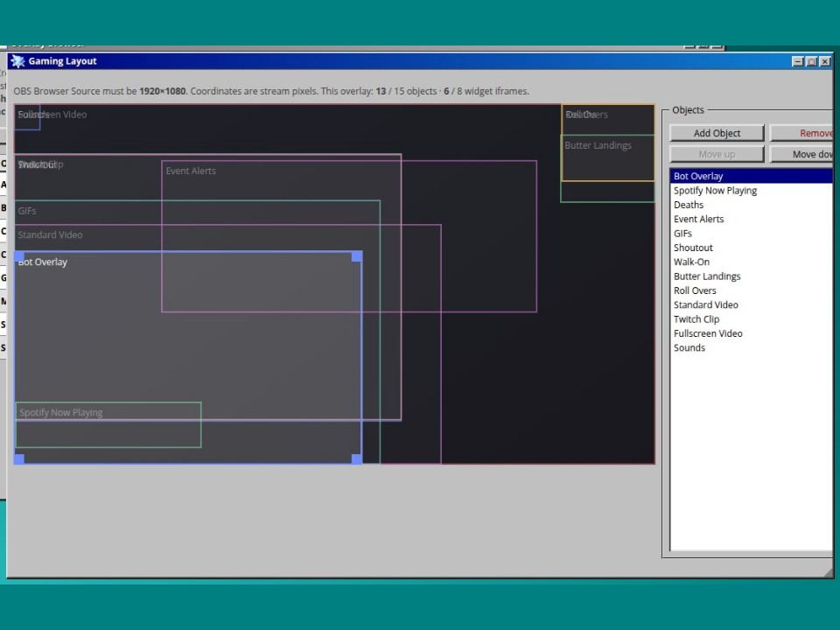The width and height of the screenshot is (840, 630).
Task: Select Shoutout in the Objects list
Action: (752, 248)
